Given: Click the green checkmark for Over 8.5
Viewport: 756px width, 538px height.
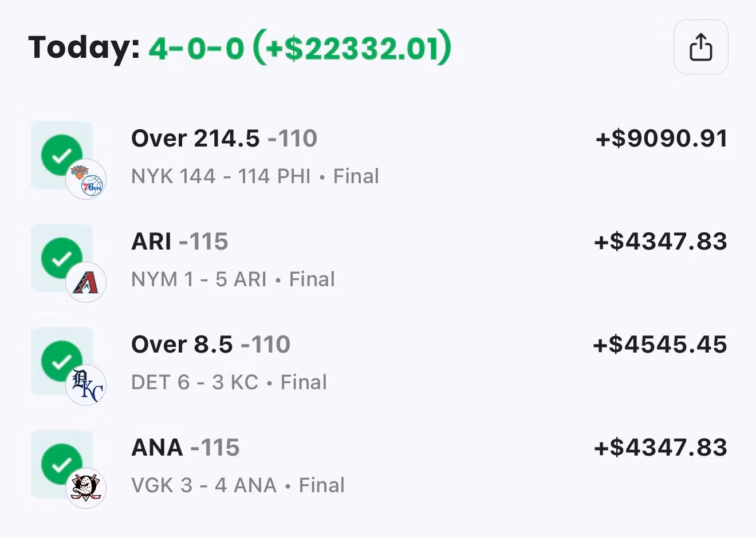Looking at the screenshot, I should point(62,361).
